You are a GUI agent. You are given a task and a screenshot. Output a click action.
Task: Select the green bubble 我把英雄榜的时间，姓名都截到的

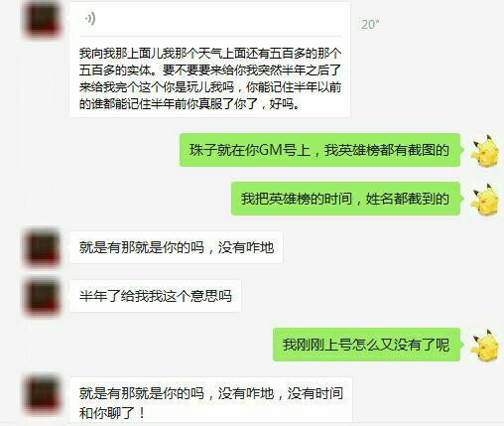pyautogui.click(x=345, y=199)
